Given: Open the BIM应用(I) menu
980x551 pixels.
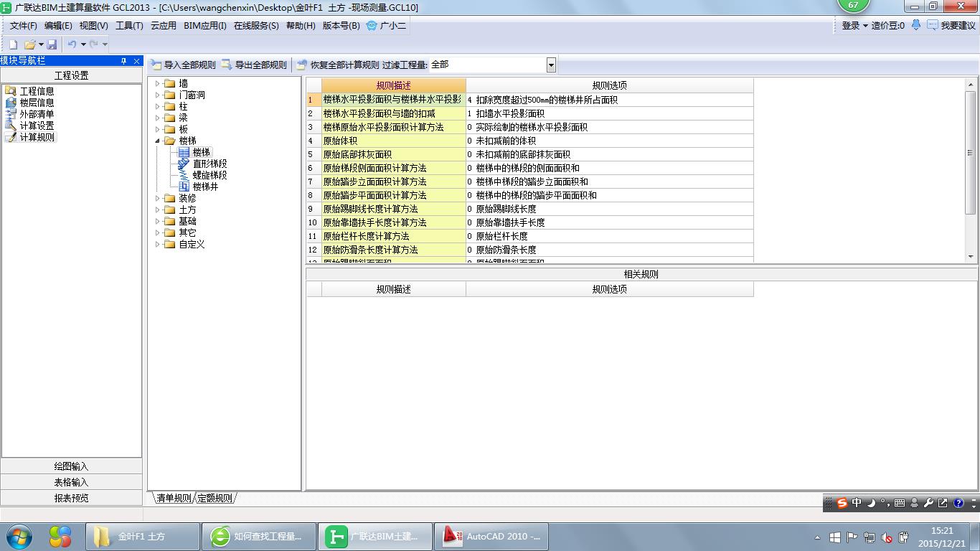Looking at the screenshot, I should coord(205,26).
